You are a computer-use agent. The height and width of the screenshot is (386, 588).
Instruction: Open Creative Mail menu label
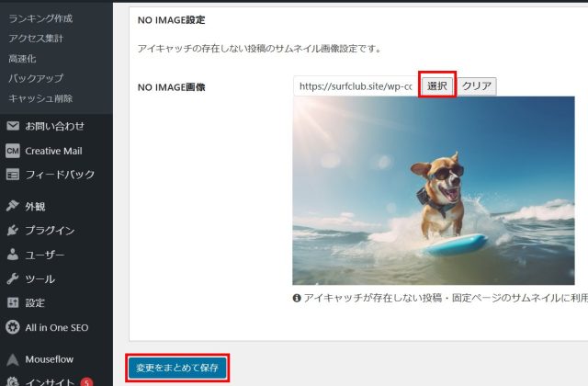[53, 151]
